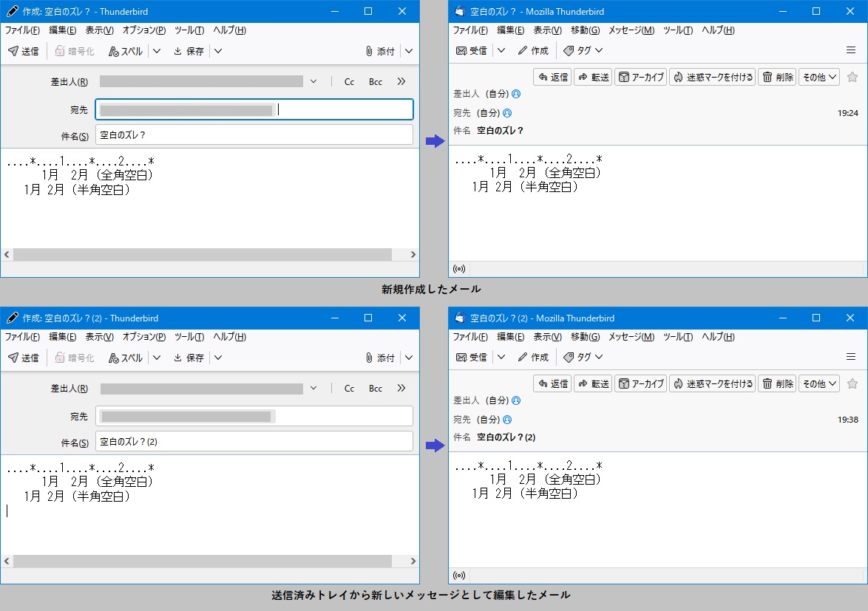This screenshot has height=611, width=868.
Task: Open メッセージ(M) menu in the 空白のズレ？(2) viewer
Action: [631, 337]
